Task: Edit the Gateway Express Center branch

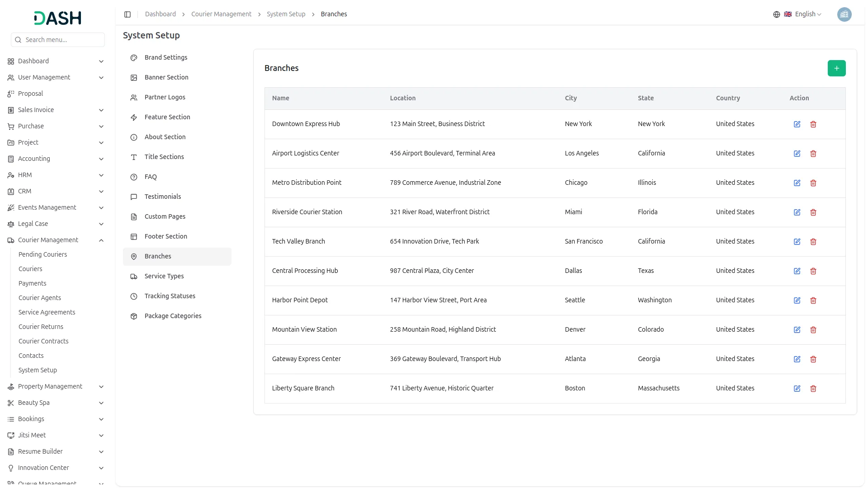Action: 797,359
